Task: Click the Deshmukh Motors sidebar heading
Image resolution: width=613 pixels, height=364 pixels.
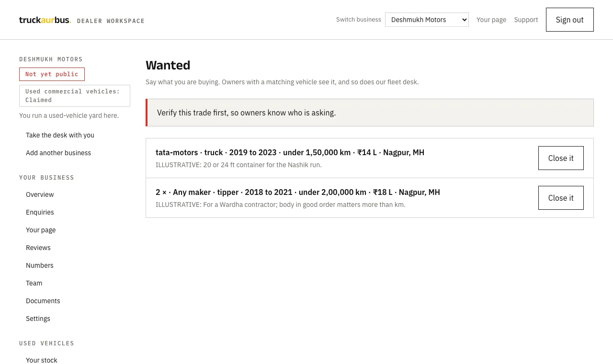Action: click(51, 59)
